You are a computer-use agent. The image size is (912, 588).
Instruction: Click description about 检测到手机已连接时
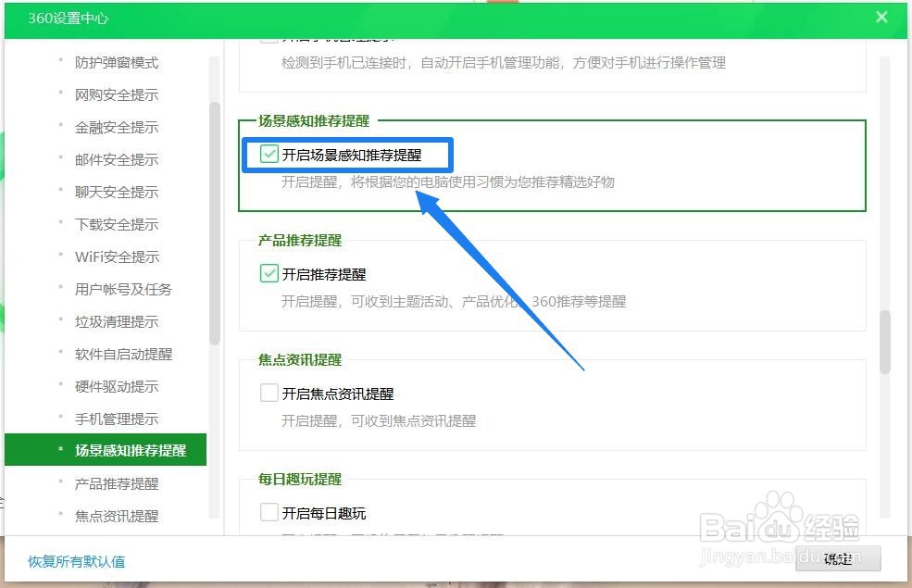[x=503, y=62]
